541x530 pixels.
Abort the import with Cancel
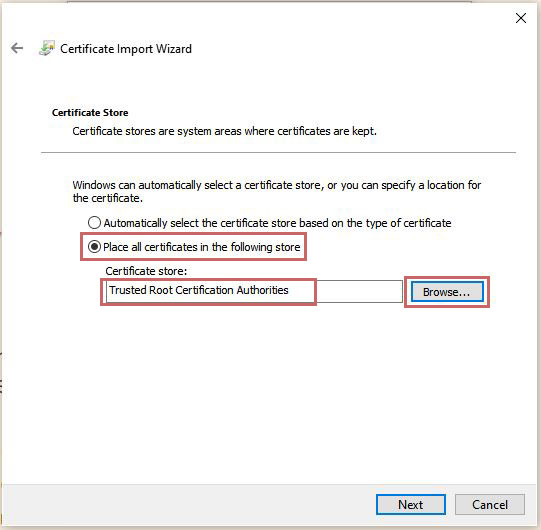490,504
